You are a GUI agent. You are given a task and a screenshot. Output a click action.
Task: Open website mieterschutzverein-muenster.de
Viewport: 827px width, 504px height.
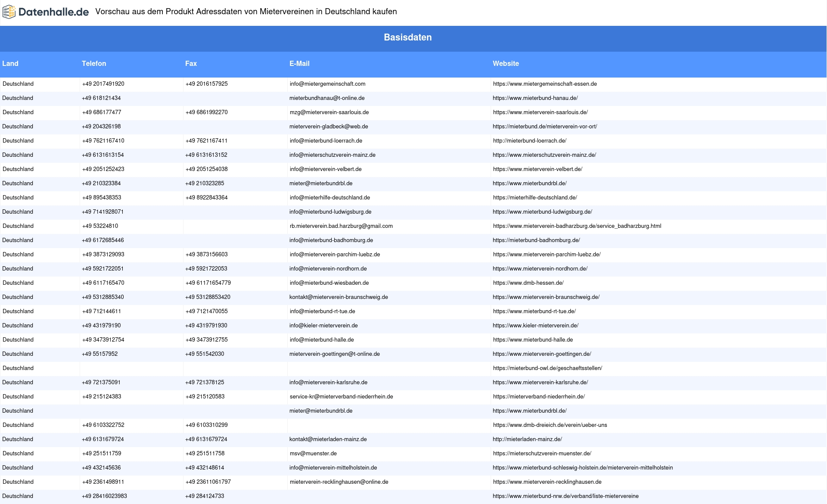tap(542, 454)
